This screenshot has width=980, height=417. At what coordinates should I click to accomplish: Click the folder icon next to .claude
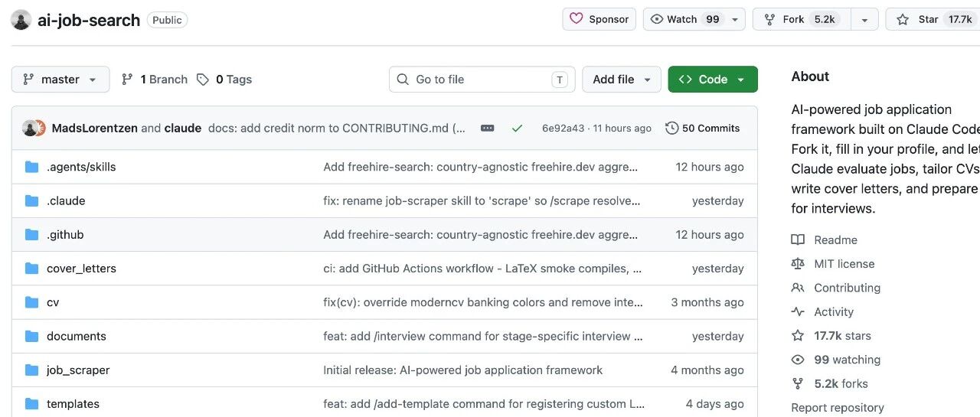31,200
